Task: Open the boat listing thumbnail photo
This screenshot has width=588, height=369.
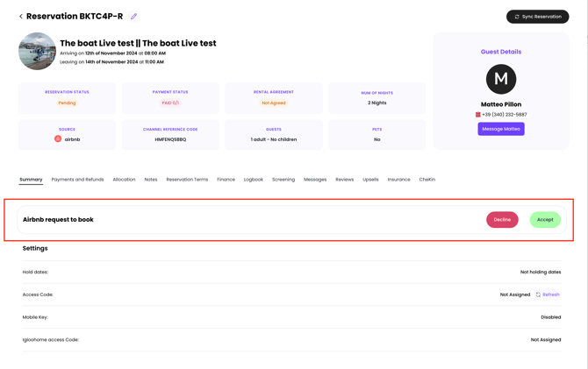Action: pos(38,52)
